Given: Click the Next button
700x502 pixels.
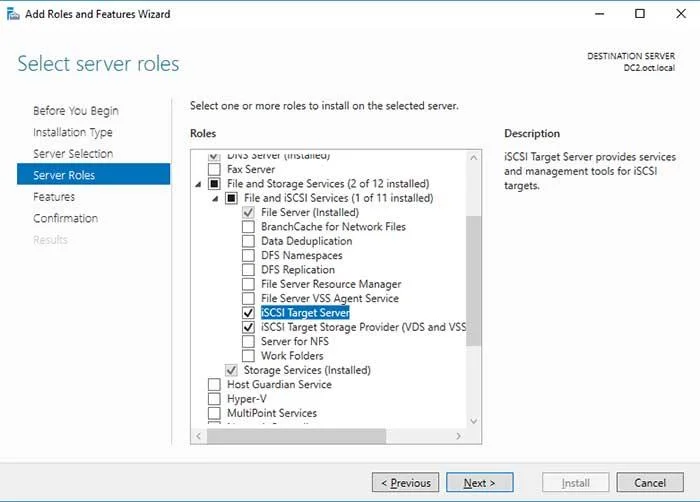Looking at the screenshot, I should point(479,482).
